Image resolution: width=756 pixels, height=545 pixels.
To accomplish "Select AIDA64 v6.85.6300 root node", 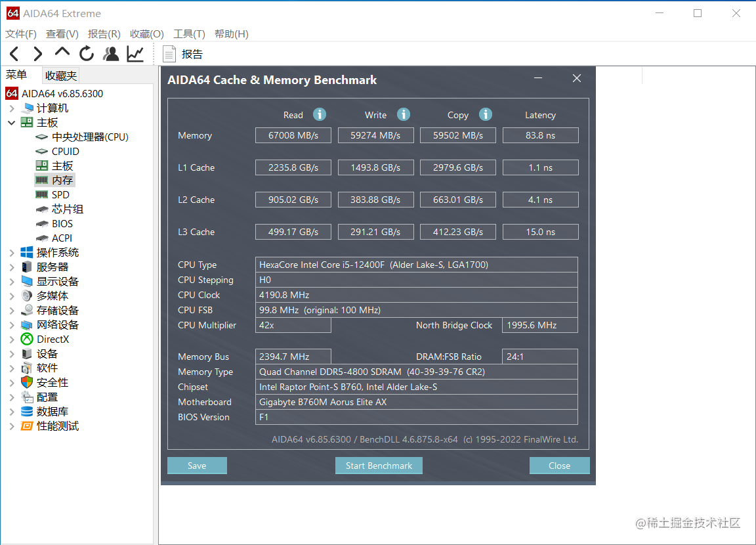I will (62, 93).
